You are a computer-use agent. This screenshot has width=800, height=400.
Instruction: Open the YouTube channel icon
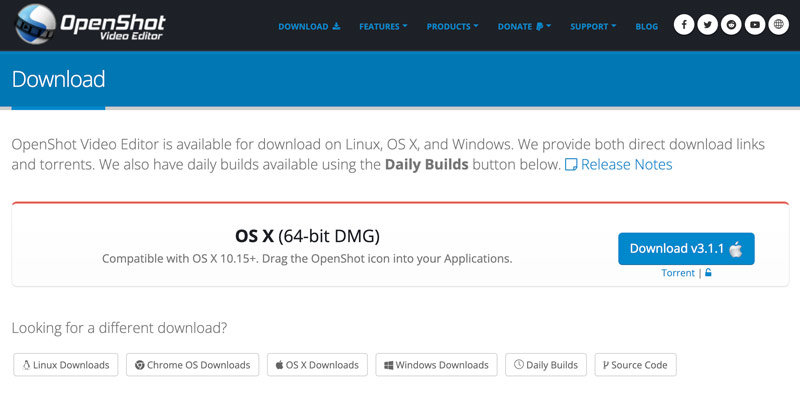coord(755,26)
